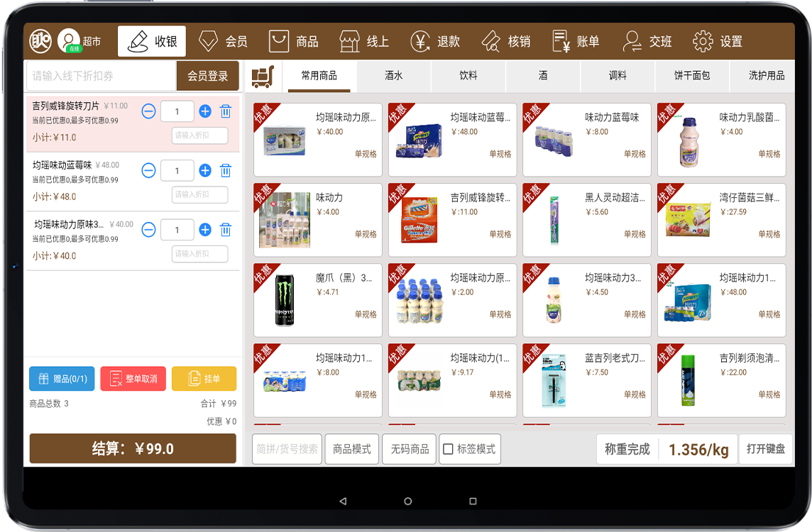Tap the online user avatar icon

point(68,41)
